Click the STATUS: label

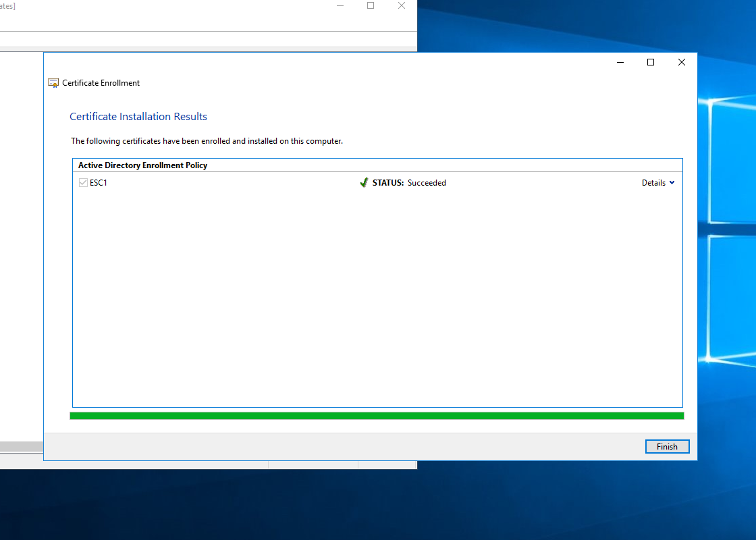pyautogui.click(x=388, y=183)
